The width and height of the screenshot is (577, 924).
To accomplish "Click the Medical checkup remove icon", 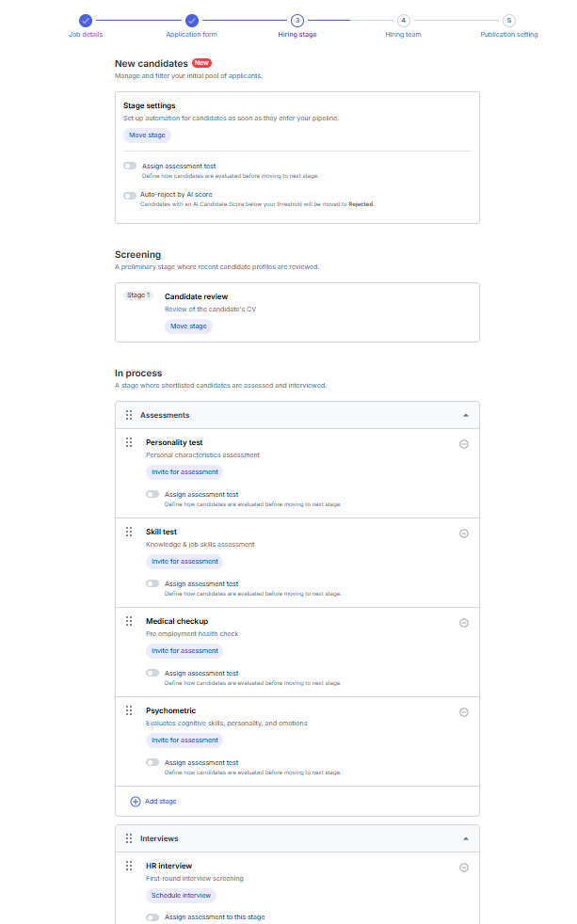I will pos(464,624).
